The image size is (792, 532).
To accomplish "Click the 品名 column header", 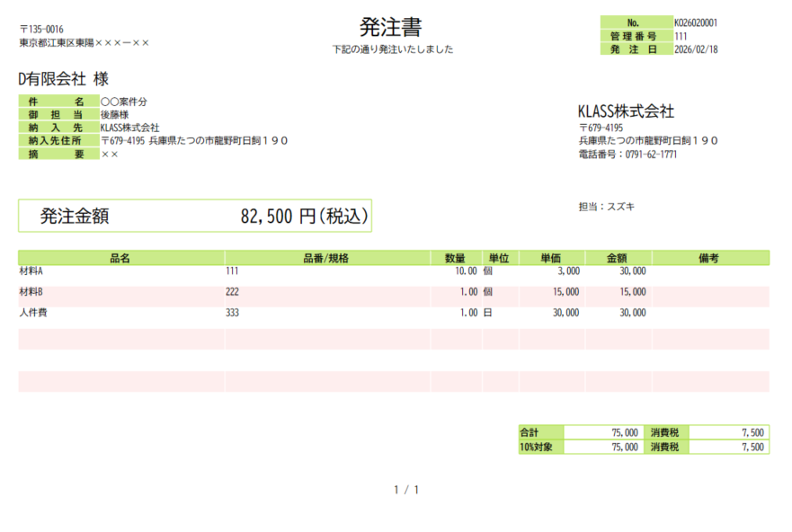I will [x=120, y=258].
